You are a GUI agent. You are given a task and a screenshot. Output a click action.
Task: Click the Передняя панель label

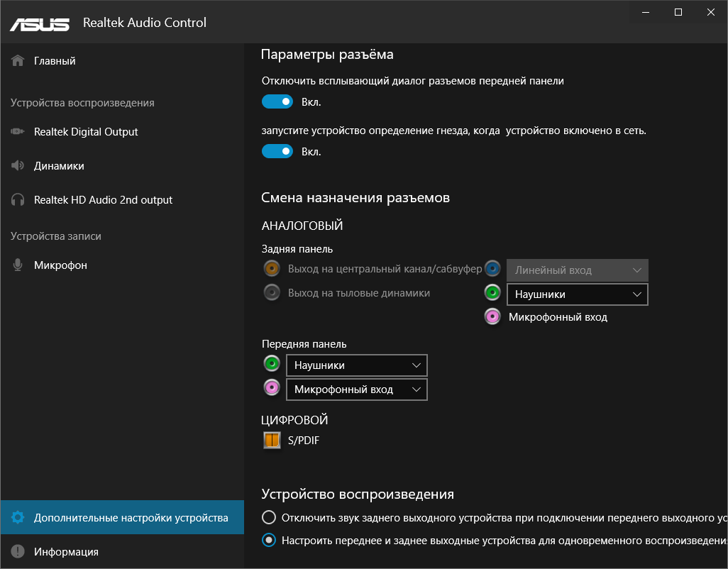point(304,344)
